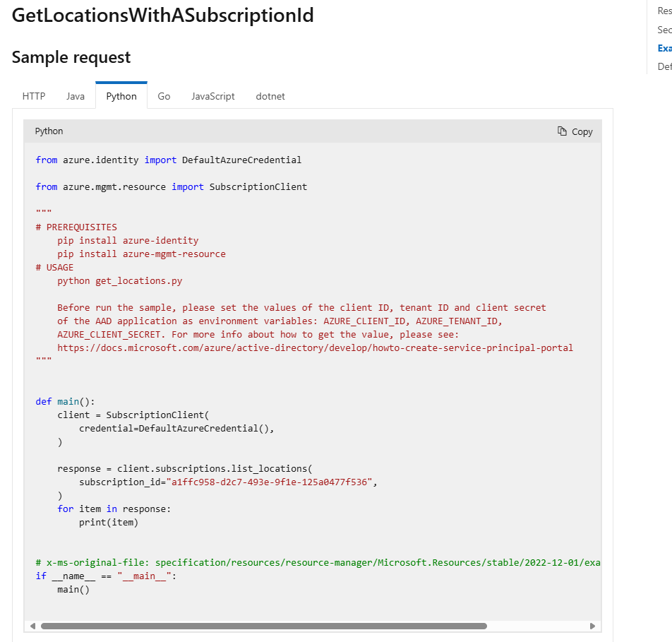Image resolution: width=672 pixels, height=642 pixels.
Task: Click Security in the right navigation
Action: 664,30
